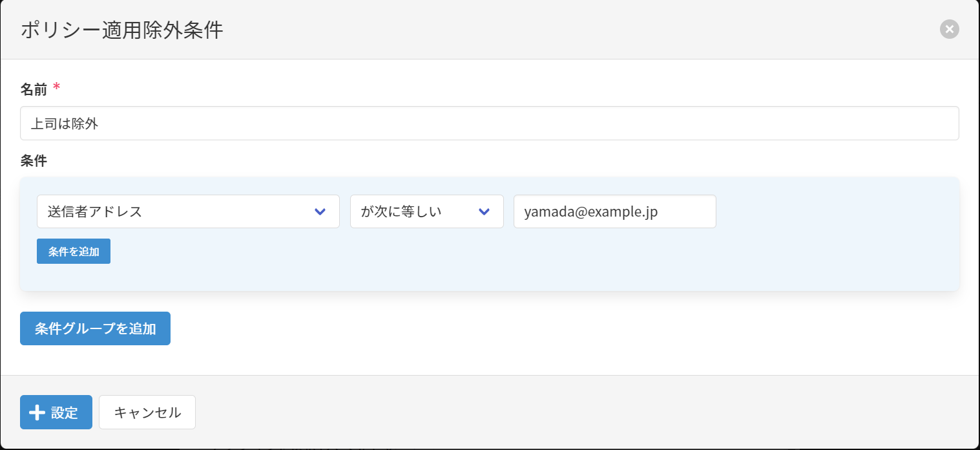Image resolution: width=980 pixels, height=450 pixels.
Task: Expand the が次に等しい operator dropdown
Action: pyautogui.click(x=413, y=211)
